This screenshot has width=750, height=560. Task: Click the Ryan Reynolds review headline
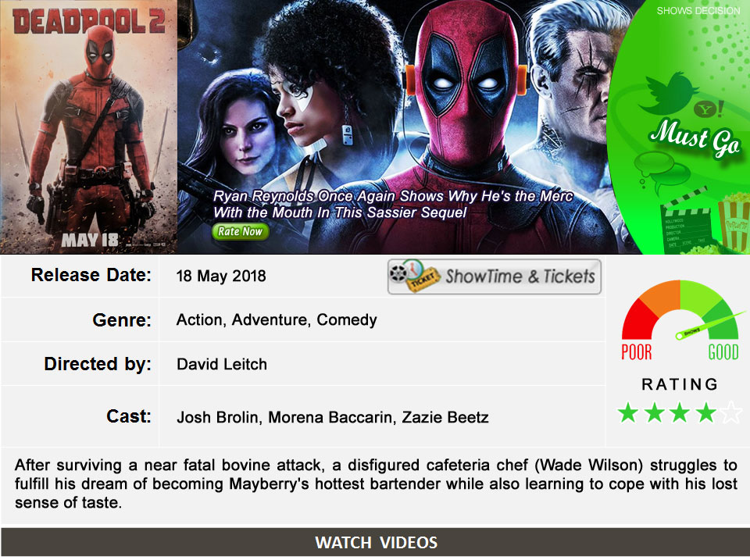point(393,204)
